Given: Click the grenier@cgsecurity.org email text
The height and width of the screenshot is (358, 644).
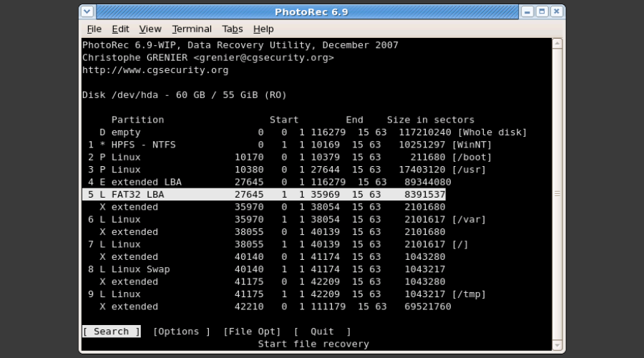Looking at the screenshot, I should (x=263, y=57).
